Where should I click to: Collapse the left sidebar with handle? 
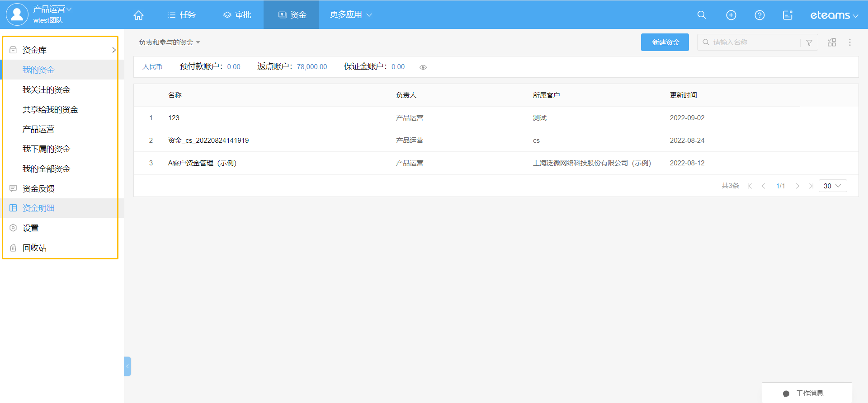click(127, 366)
